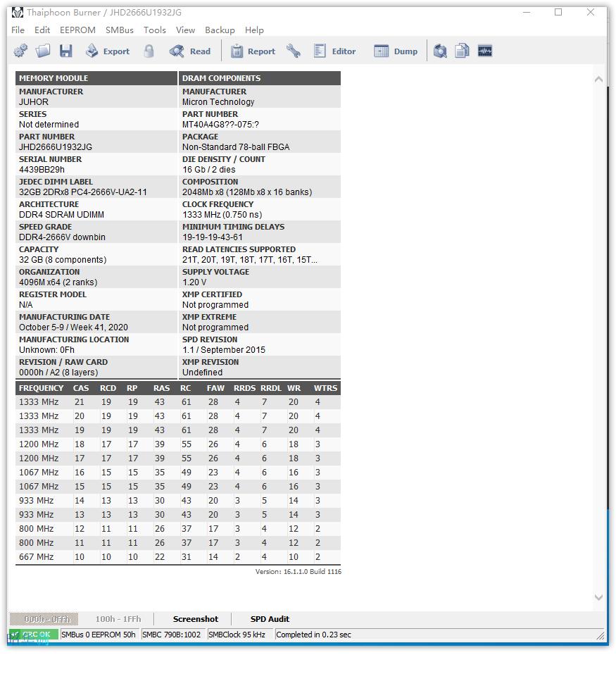Image resolution: width=616 pixels, height=674 pixels.
Task: Click the Screenshot button
Action: coord(195,619)
